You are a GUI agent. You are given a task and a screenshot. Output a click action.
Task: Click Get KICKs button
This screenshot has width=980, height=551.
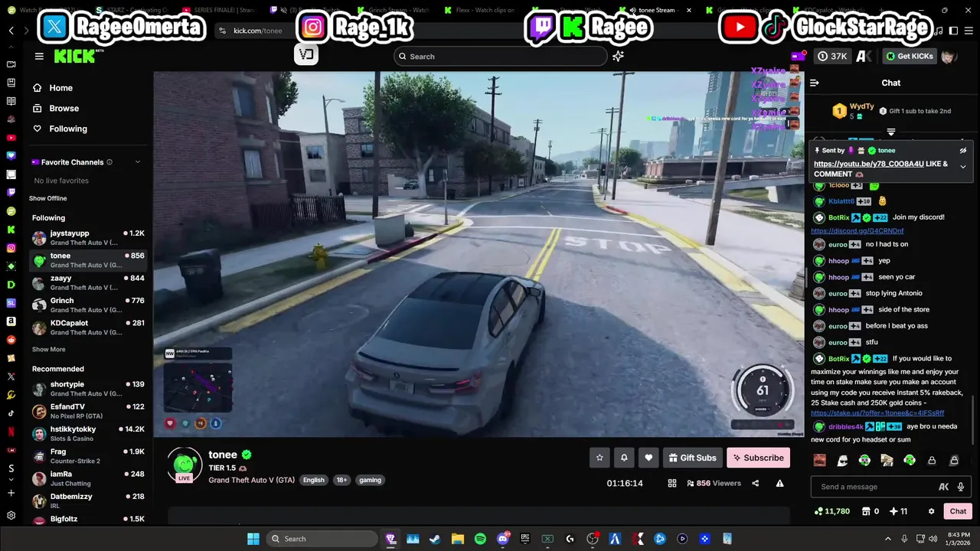(910, 56)
